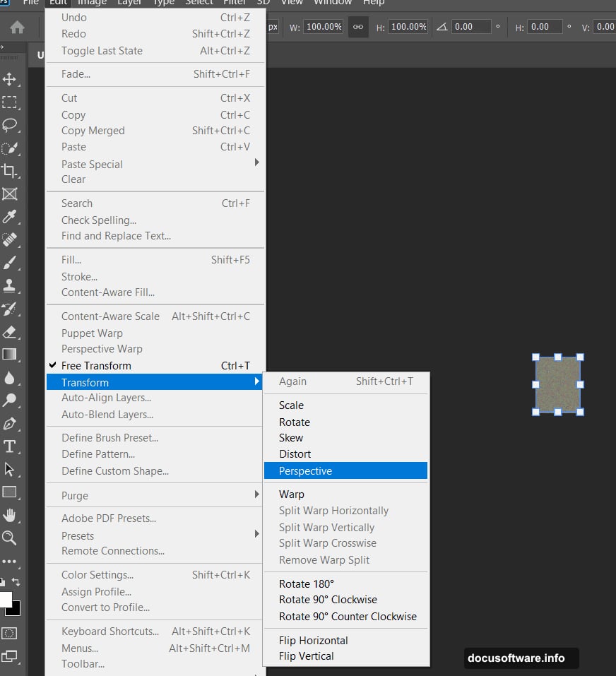Click the foreground color swatch

[5, 600]
